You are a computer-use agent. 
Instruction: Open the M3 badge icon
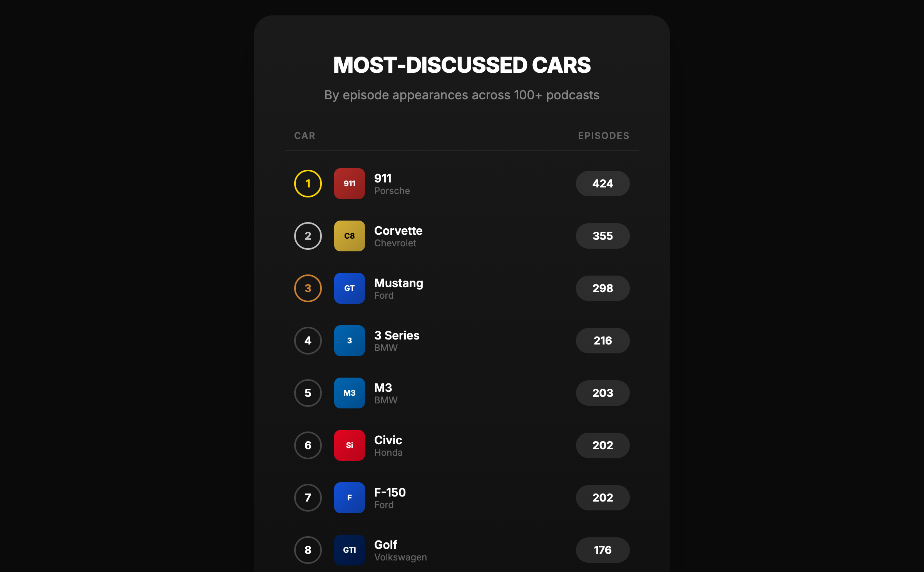pyautogui.click(x=349, y=393)
